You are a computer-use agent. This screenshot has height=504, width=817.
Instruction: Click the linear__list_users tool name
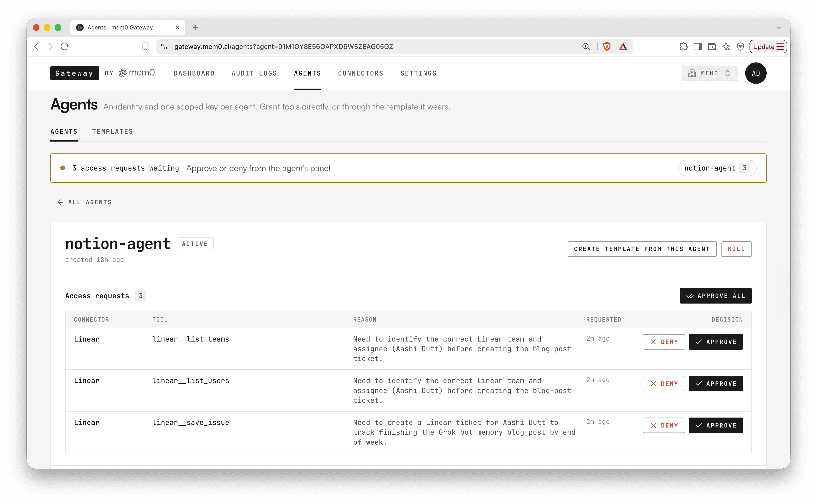tap(191, 381)
